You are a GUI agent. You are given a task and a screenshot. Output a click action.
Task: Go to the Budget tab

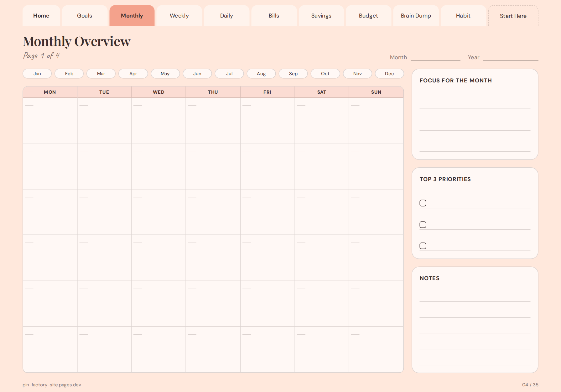[x=368, y=16]
